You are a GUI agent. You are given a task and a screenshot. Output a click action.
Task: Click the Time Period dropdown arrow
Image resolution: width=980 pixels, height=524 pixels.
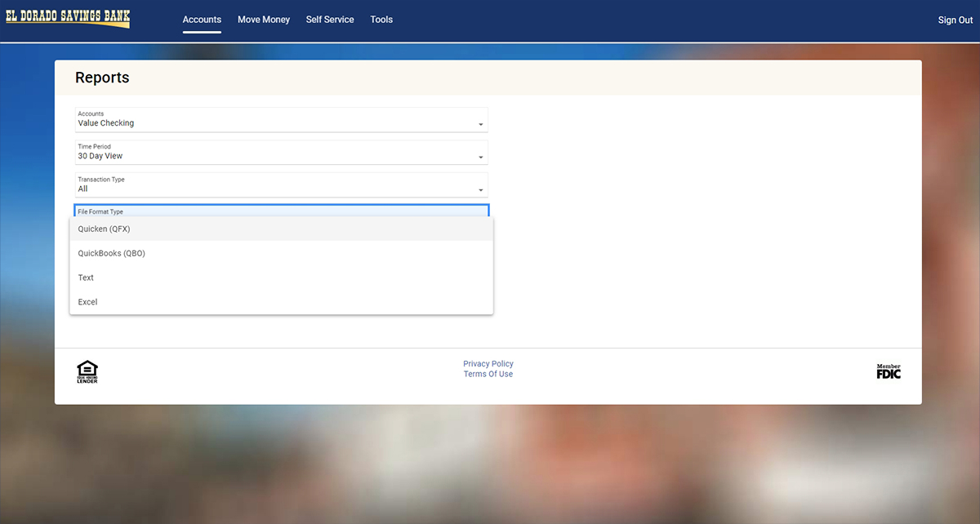pyautogui.click(x=480, y=158)
